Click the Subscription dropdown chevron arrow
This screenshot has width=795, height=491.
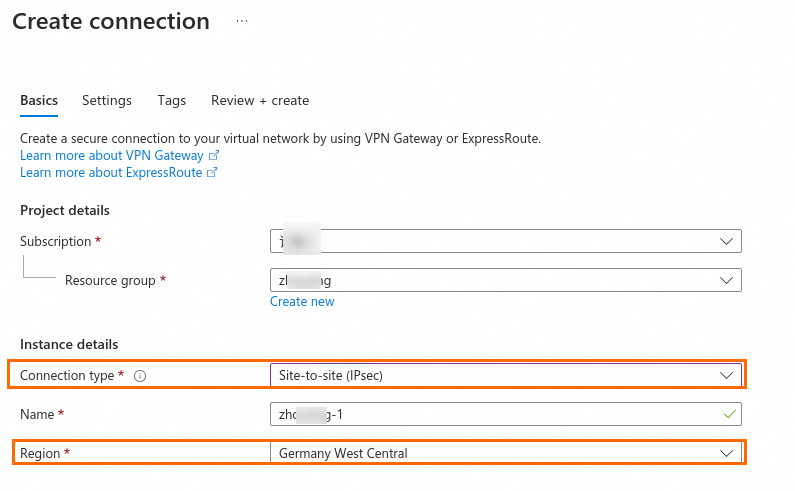(x=727, y=242)
